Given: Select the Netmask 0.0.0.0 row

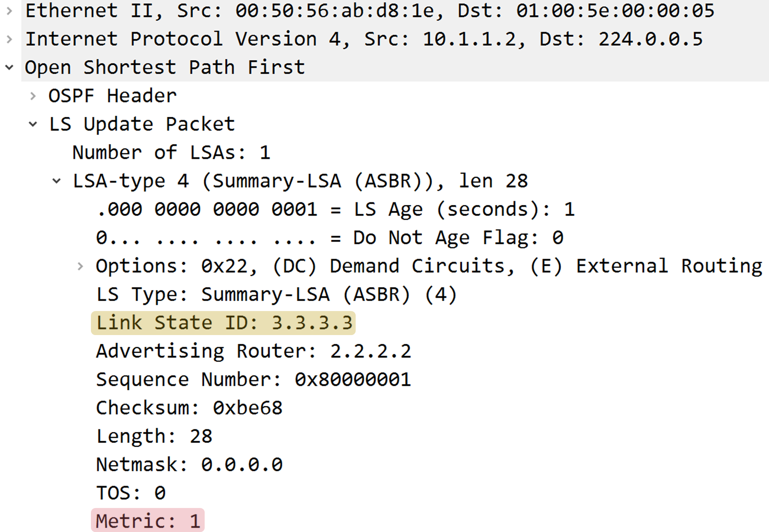Looking at the screenshot, I should click(189, 465).
